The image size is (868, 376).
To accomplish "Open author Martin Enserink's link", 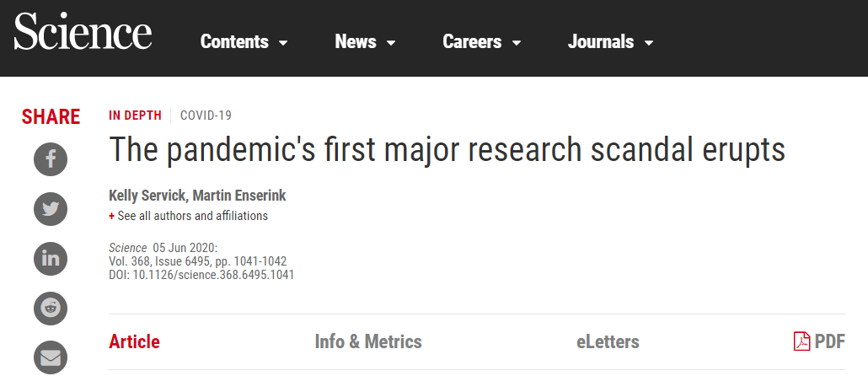I will (x=239, y=196).
